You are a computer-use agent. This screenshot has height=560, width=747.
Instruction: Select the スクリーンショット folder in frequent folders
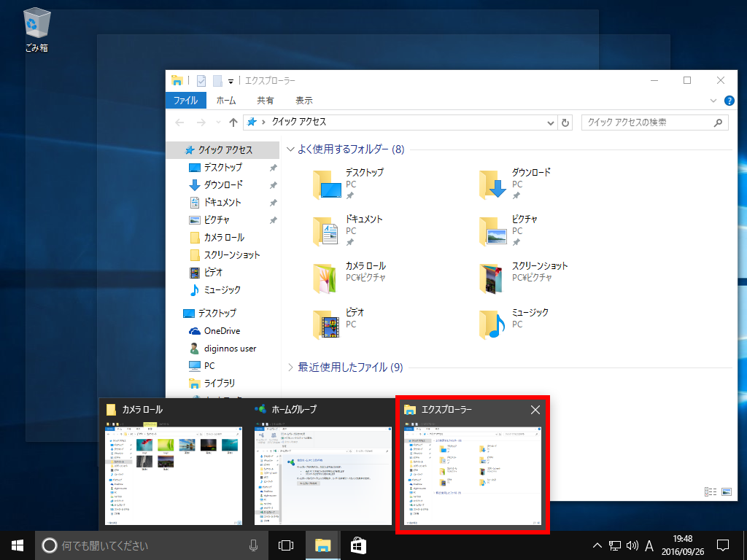[524, 277]
